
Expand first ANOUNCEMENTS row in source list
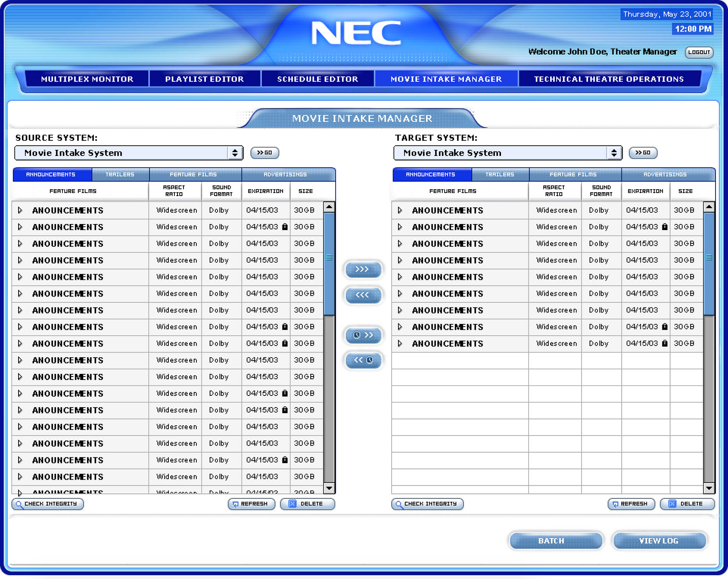pyautogui.click(x=20, y=210)
